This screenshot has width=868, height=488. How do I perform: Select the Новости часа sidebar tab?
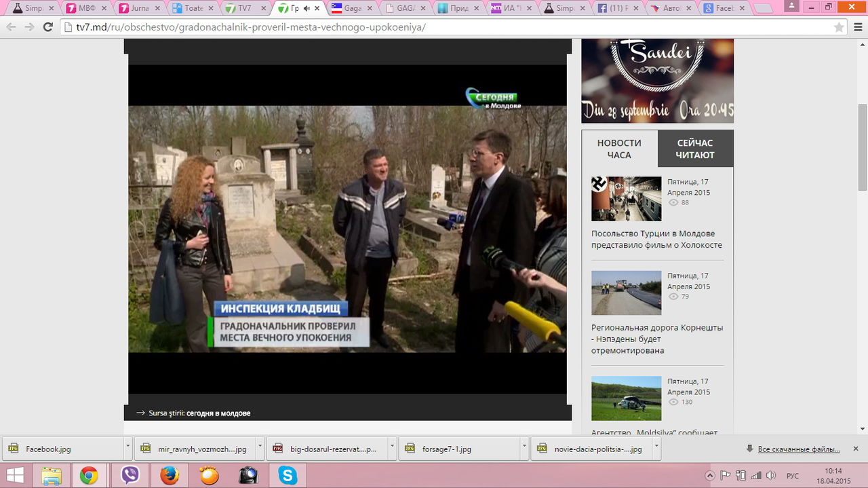click(619, 149)
